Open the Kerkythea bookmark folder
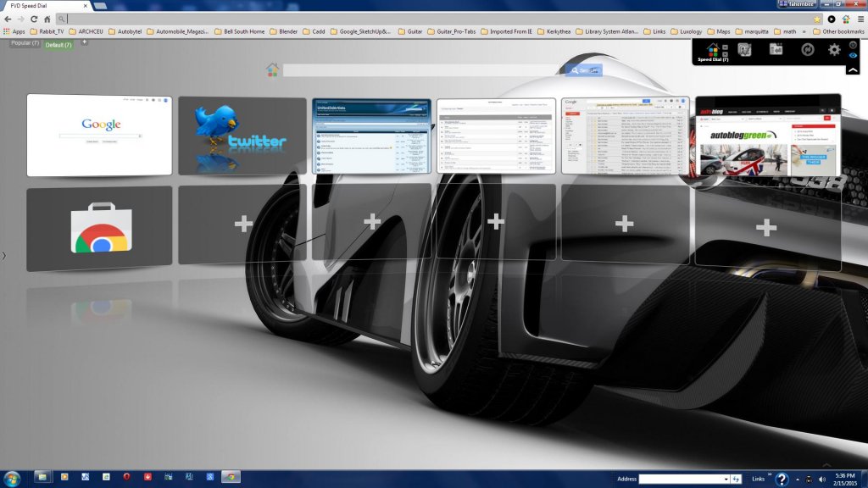 click(x=554, y=31)
